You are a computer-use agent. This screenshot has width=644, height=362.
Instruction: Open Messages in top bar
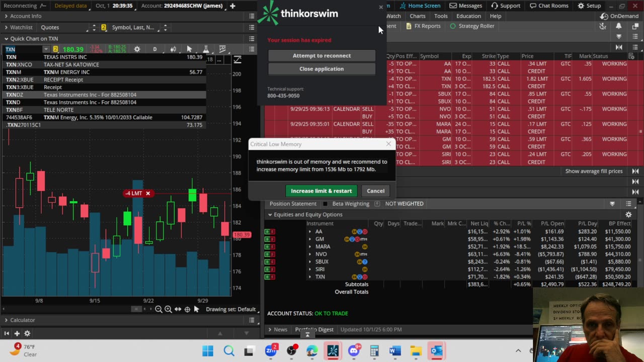(x=466, y=6)
